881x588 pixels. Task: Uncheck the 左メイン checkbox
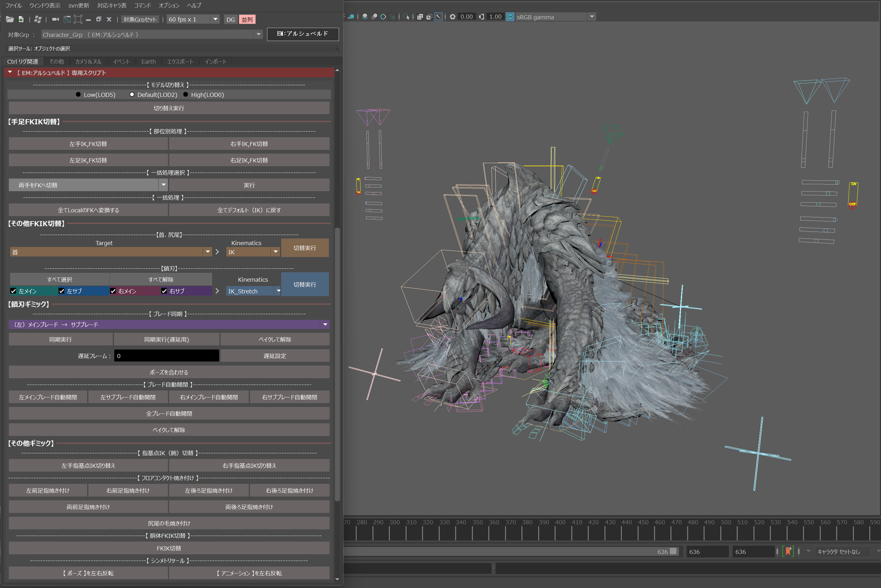[14, 291]
